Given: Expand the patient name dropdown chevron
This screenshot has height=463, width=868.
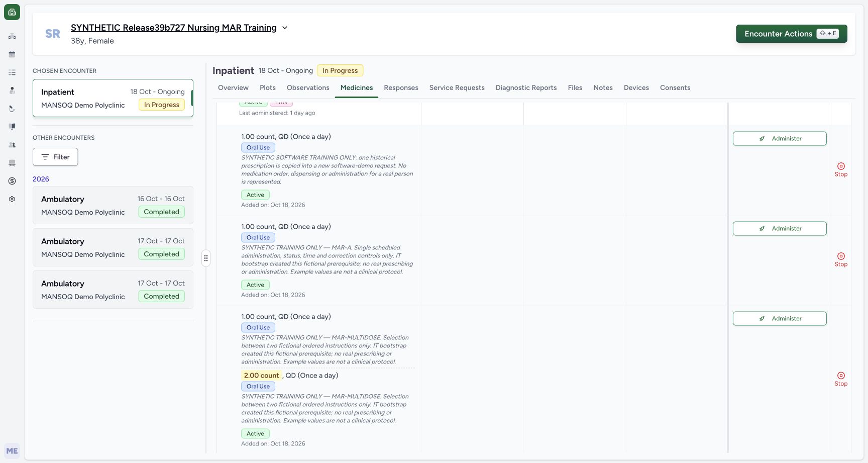Looking at the screenshot, I should [x=285, y=28].
